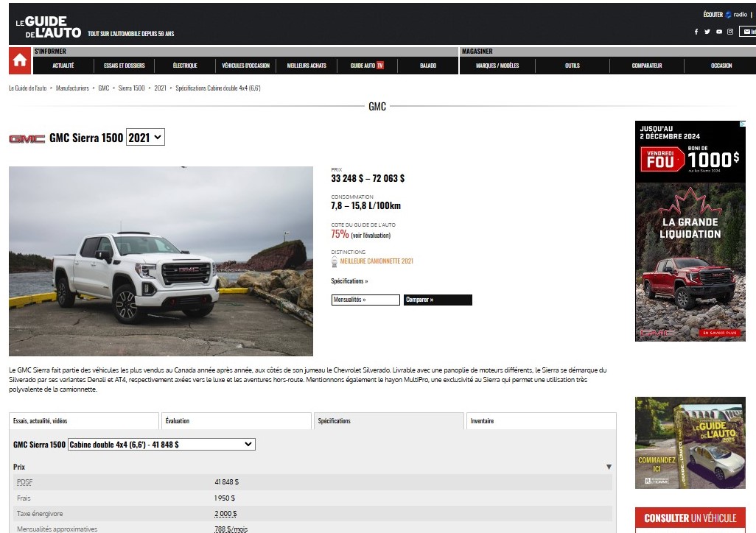This screenshot has width=756, height=533.
Task: Open the Twitter social icon
Action: (x=707, y=32)
